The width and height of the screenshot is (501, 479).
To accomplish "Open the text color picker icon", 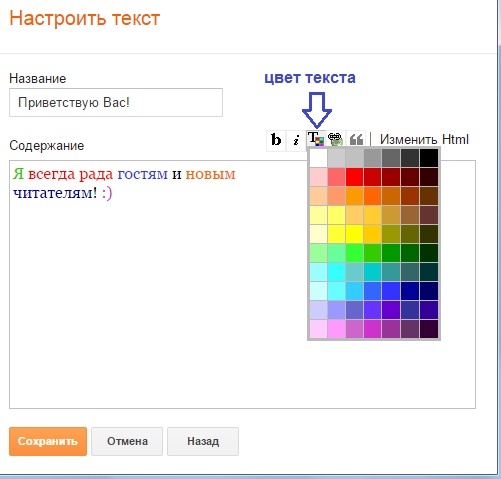I will (x=316, y=139).
